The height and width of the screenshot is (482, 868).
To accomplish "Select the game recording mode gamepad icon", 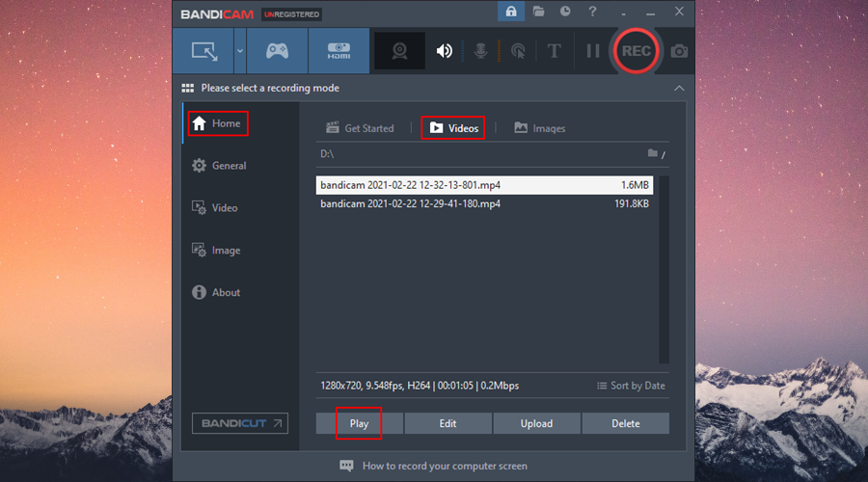I will [x=277, y=51].
